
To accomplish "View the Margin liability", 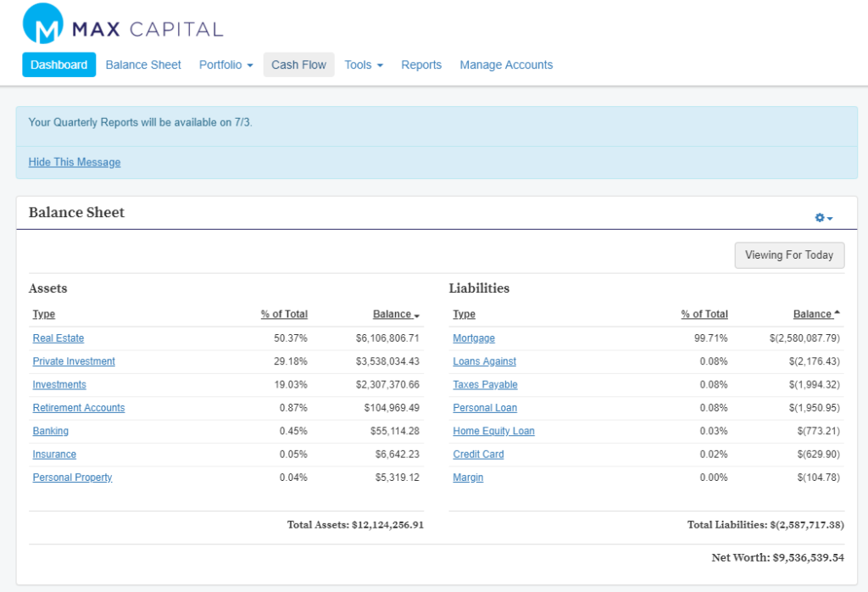I will coord(467,477).
